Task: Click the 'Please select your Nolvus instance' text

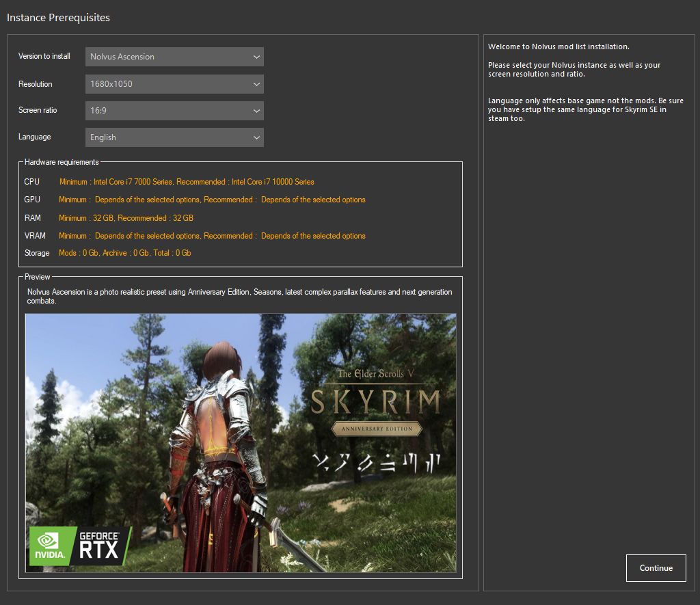Action: coord(574,69)
